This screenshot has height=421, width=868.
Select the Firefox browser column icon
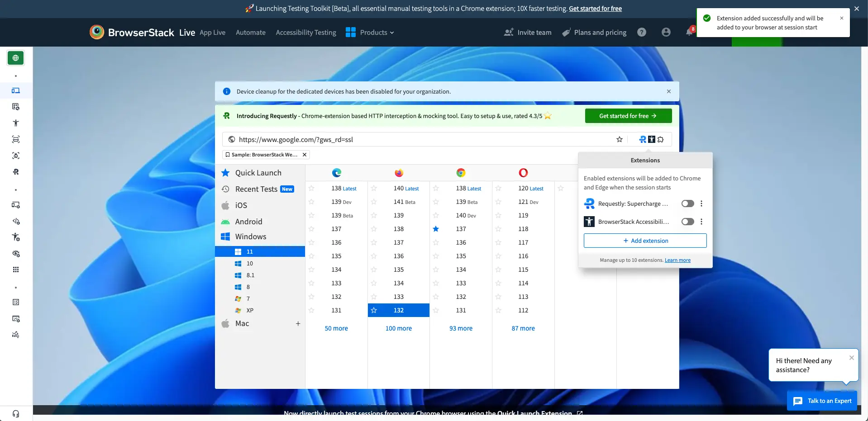point(399,173)
